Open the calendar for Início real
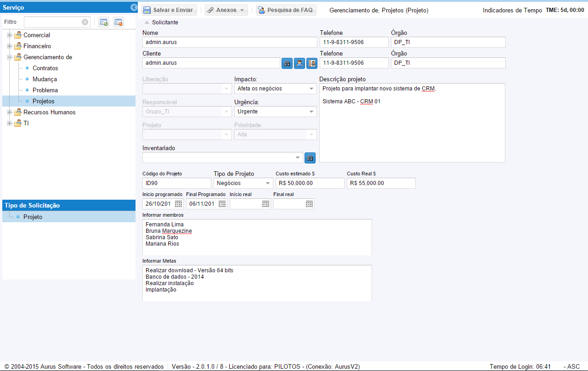This screenshot has width=588, height=371. tap(266, 204)
